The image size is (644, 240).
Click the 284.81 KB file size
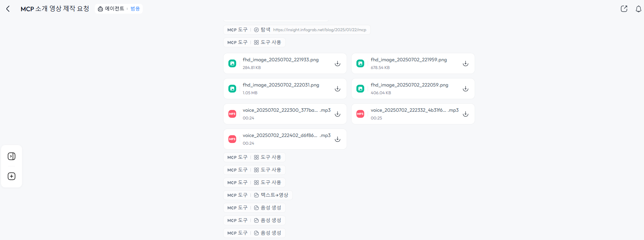point(252,68)
